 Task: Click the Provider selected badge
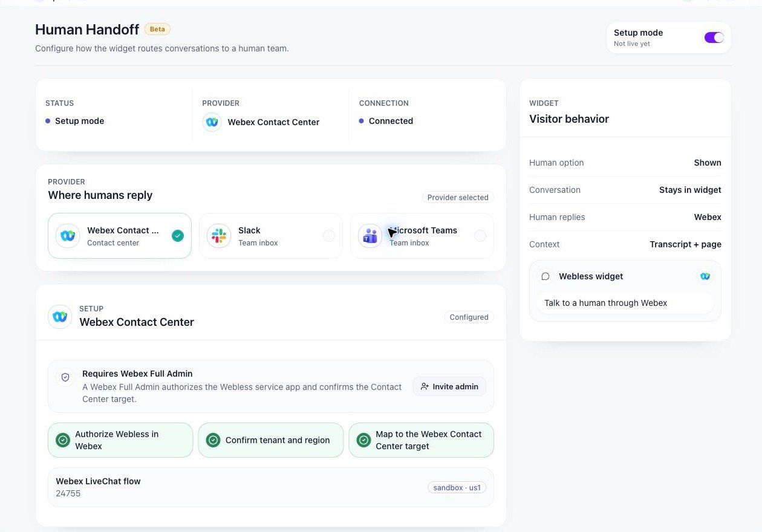pos(458,197)
